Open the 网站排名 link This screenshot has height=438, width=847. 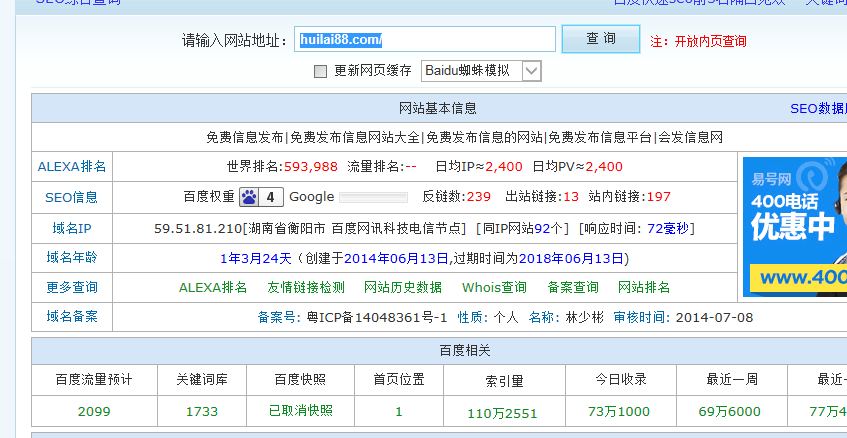tap(644, 287)
